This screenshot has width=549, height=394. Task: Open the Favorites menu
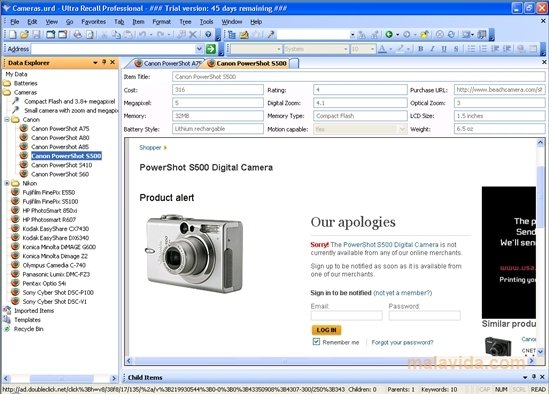point(93,22)
